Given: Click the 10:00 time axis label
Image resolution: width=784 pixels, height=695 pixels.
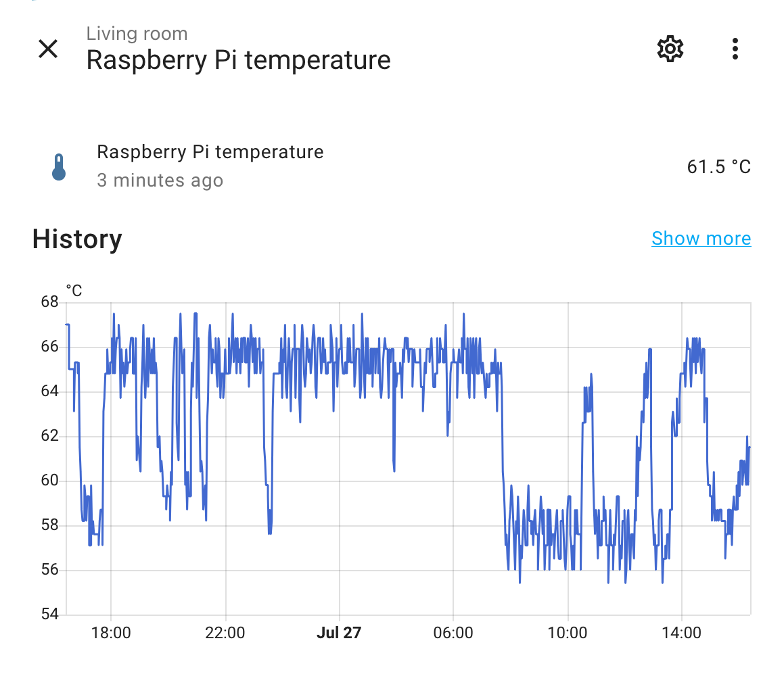Looking at the screenshot, I should tap(568, 633).
